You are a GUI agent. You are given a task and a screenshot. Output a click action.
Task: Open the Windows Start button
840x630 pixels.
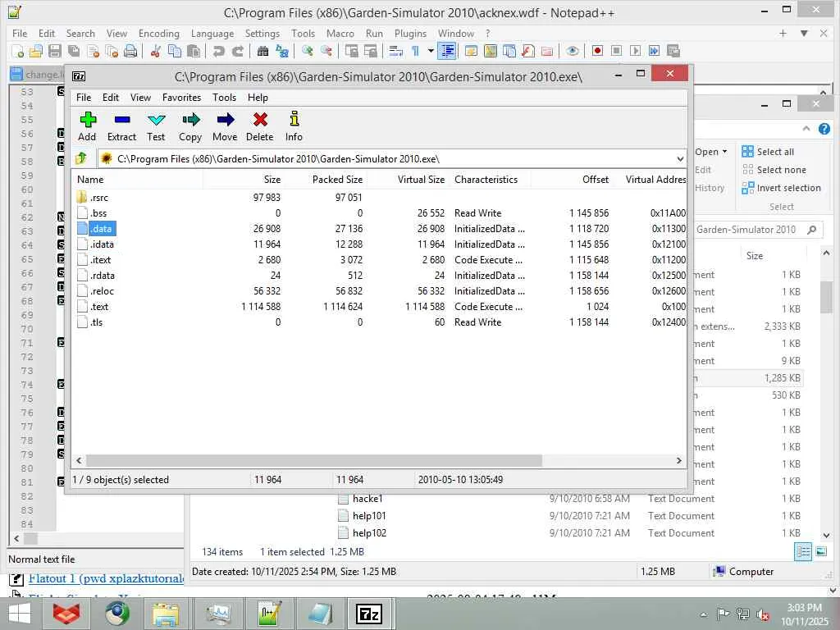pos(20,614)
